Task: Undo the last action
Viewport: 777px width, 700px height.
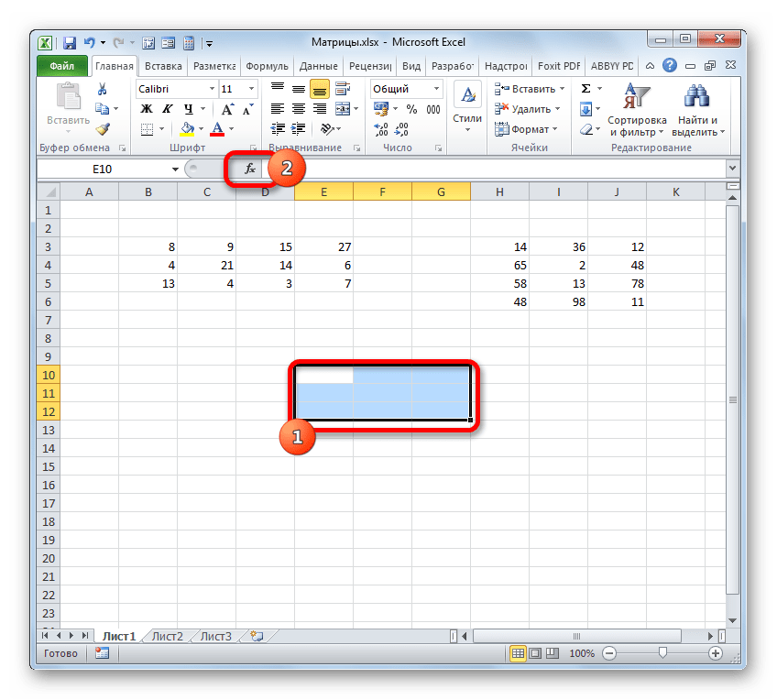Action: coord(89,43)
